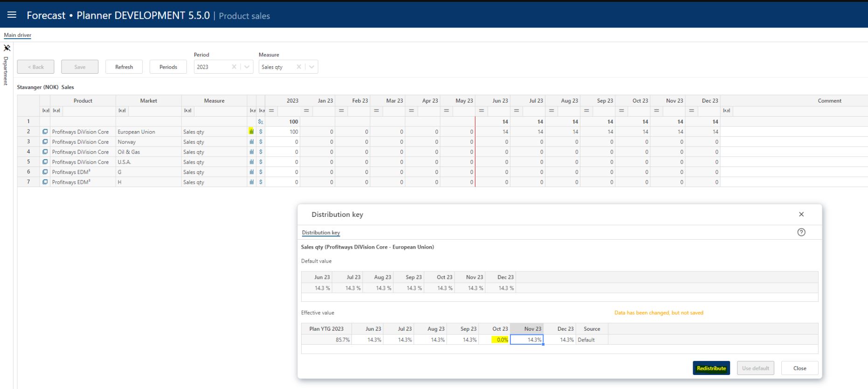
Task: Open filter operator for Market column
Action: tap(122, 111)
